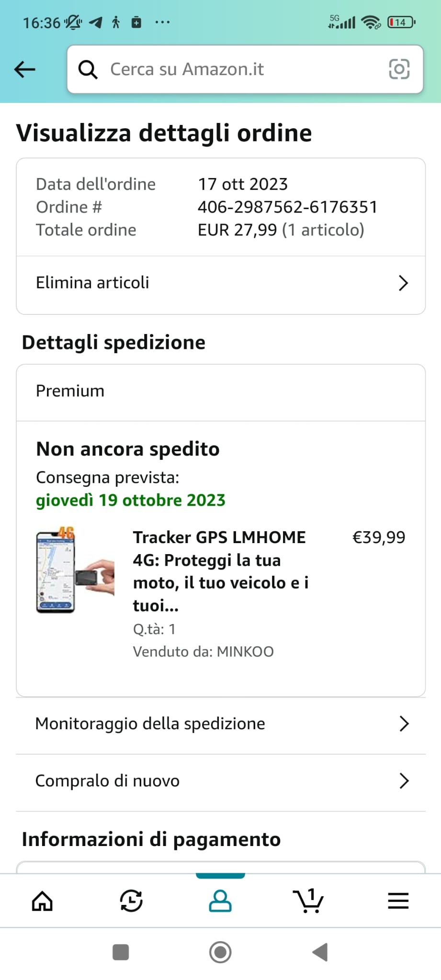Open the buy again history tab
441x980 pixels.
coord(131,901)
